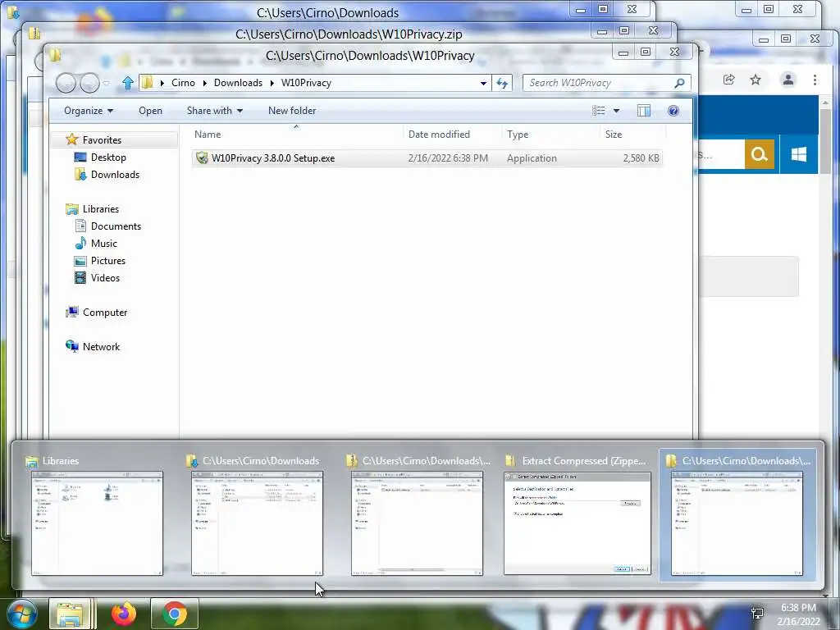
Task: Open the Organize menu
Action: [89, 111]
